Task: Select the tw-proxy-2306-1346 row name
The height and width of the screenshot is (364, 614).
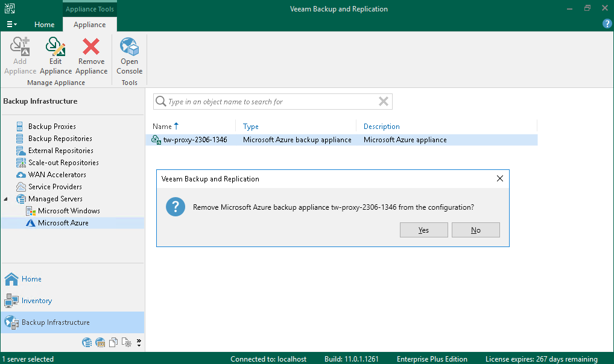Action: coord(195,140)
